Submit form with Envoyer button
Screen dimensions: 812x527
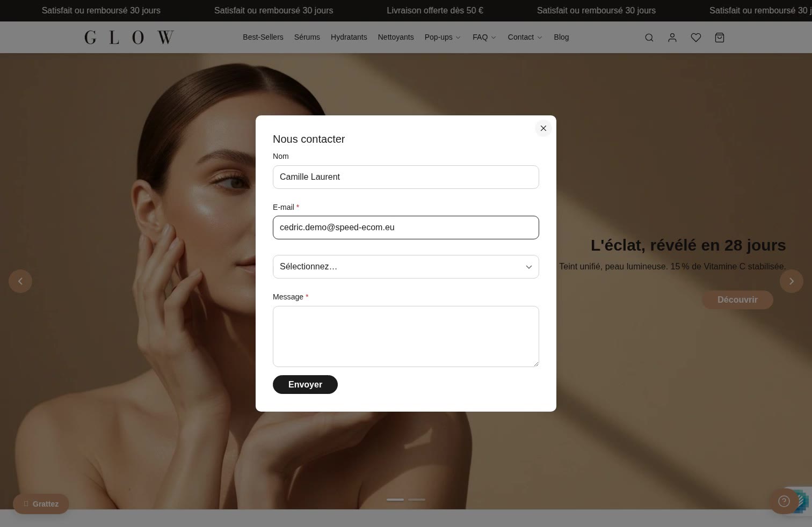[x=305, y=384]
